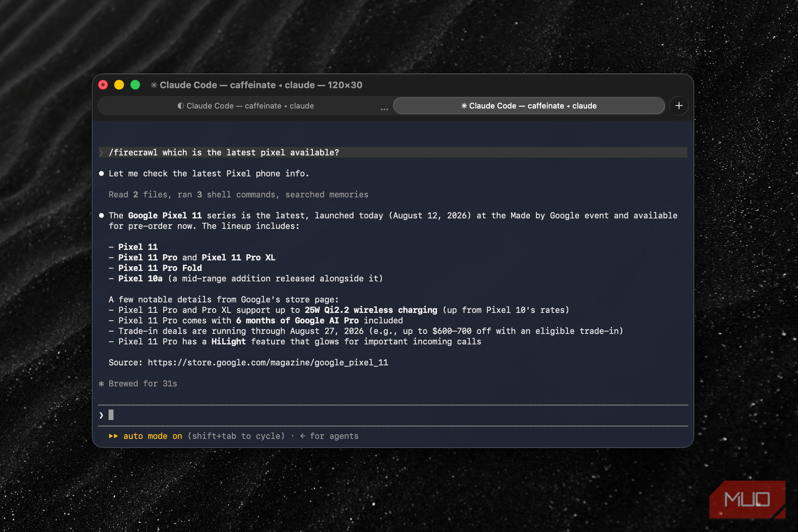Maximize the terminal using green button
The image size is (798, 532).
click(x=135, y=85)
